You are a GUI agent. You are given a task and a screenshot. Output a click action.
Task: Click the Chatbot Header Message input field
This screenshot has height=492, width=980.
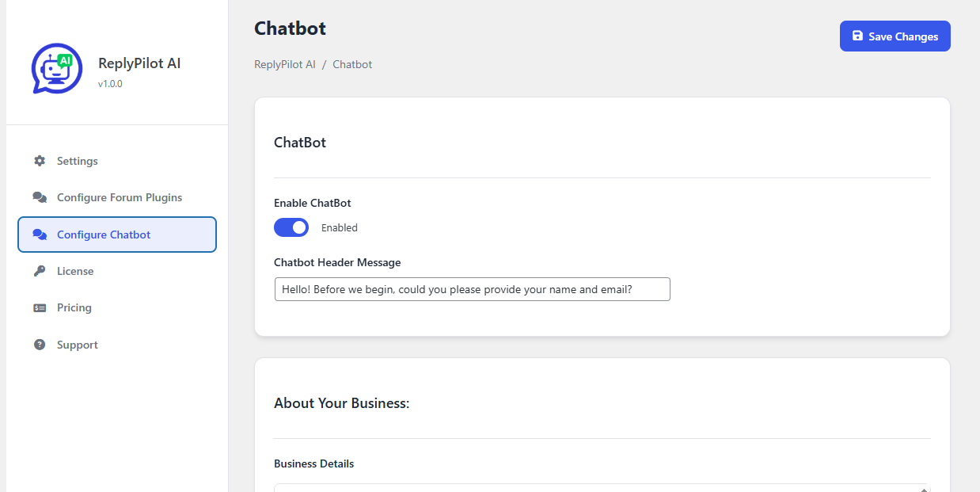pos(472,289)
